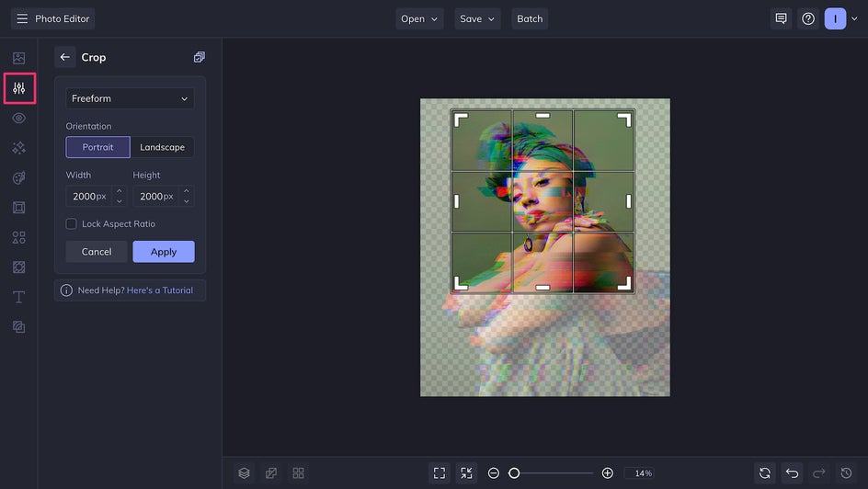Apply the crop
868x489 pixels.
click(x=164, y=252)
